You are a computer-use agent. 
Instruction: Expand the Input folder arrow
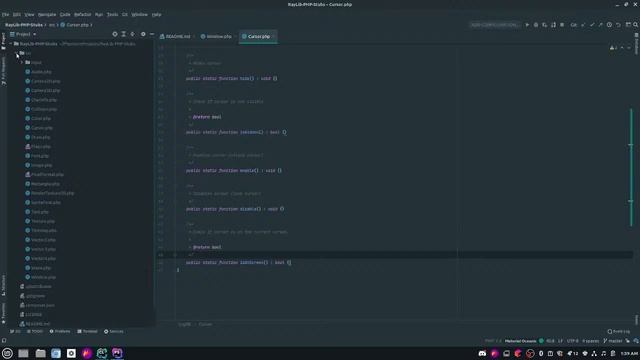click(22, 62)
